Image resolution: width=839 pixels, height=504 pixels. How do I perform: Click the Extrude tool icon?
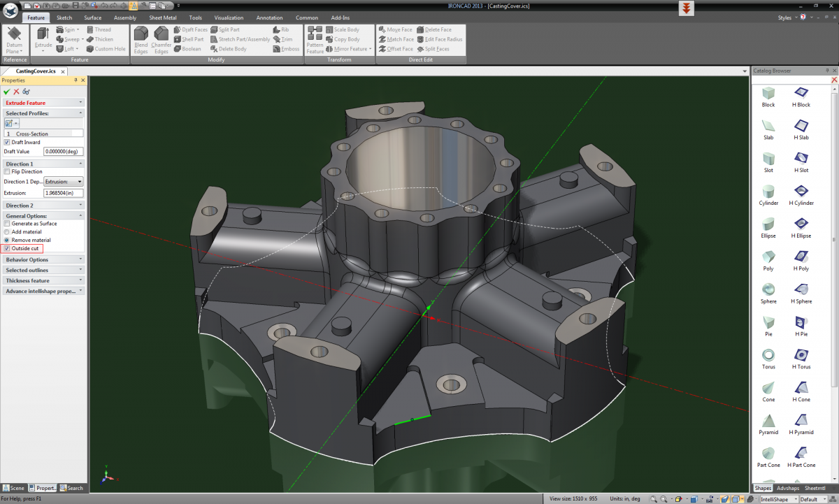43,35
